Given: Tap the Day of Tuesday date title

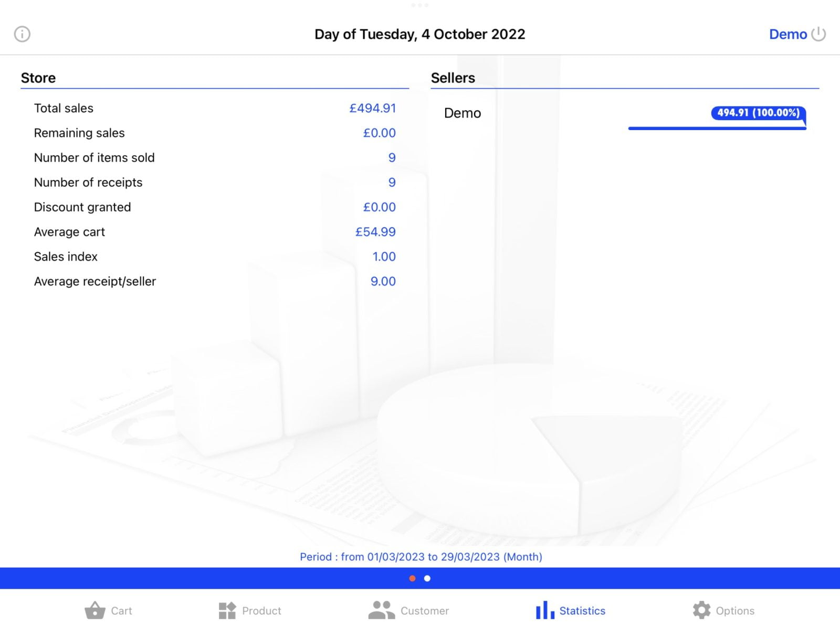Looking at the screenshot, I should click(419, 34).
